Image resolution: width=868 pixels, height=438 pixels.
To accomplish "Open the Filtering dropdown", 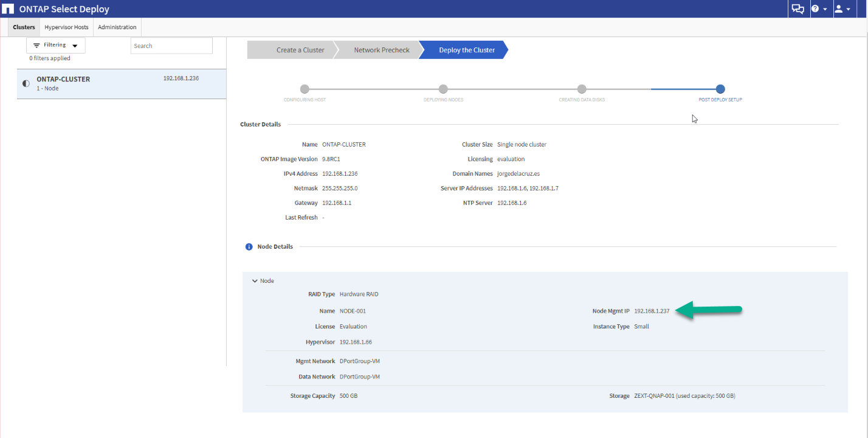I will click(56, 46).
